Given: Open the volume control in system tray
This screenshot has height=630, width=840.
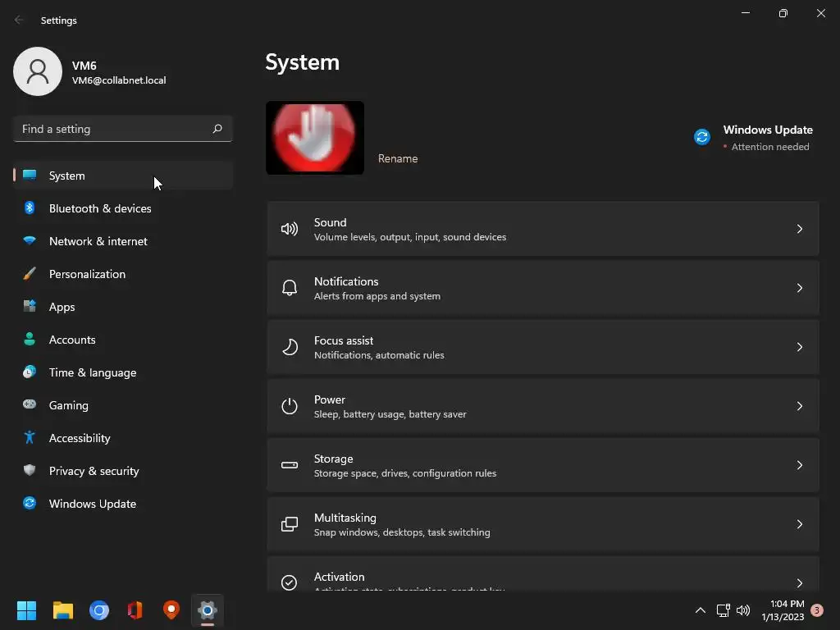Looking at the screenshot, I should pyautogui.click(x=743, y=610).
